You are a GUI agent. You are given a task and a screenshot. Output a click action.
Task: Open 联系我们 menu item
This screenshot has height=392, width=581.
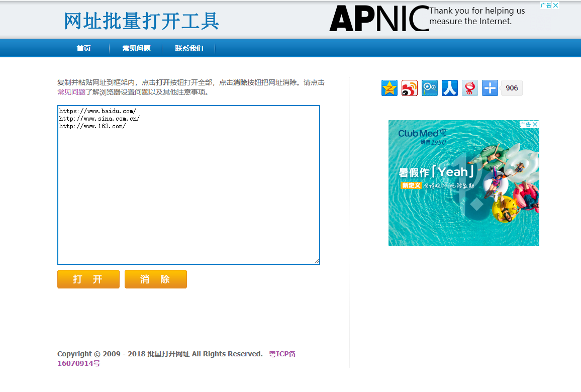[189, 48]
